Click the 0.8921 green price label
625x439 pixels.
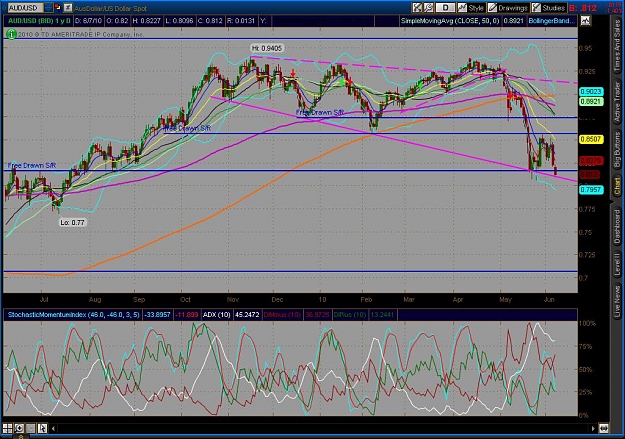[x=591, y=101]
